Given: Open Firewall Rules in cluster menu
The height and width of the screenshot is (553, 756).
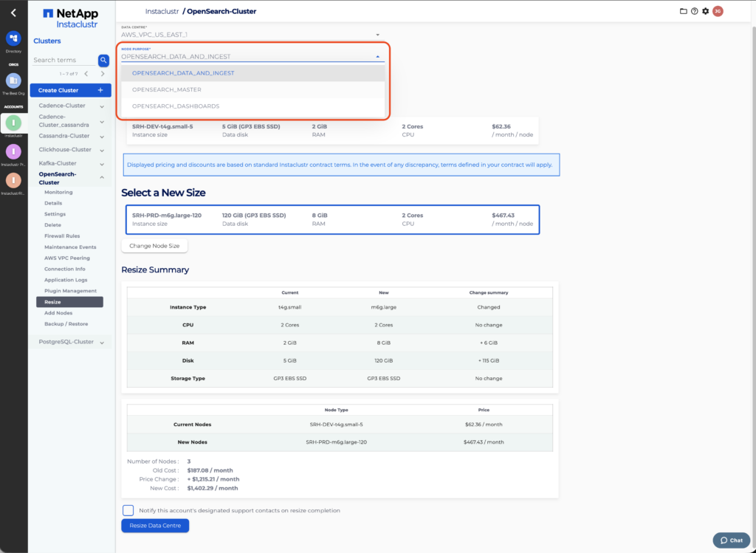Looking at the screenshot, I should click(x=61, y=236).
